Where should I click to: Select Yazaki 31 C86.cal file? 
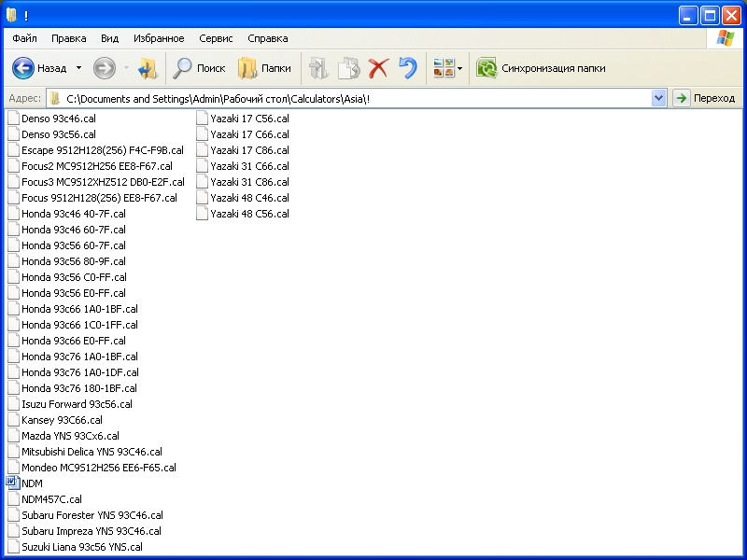pos(243,182)
